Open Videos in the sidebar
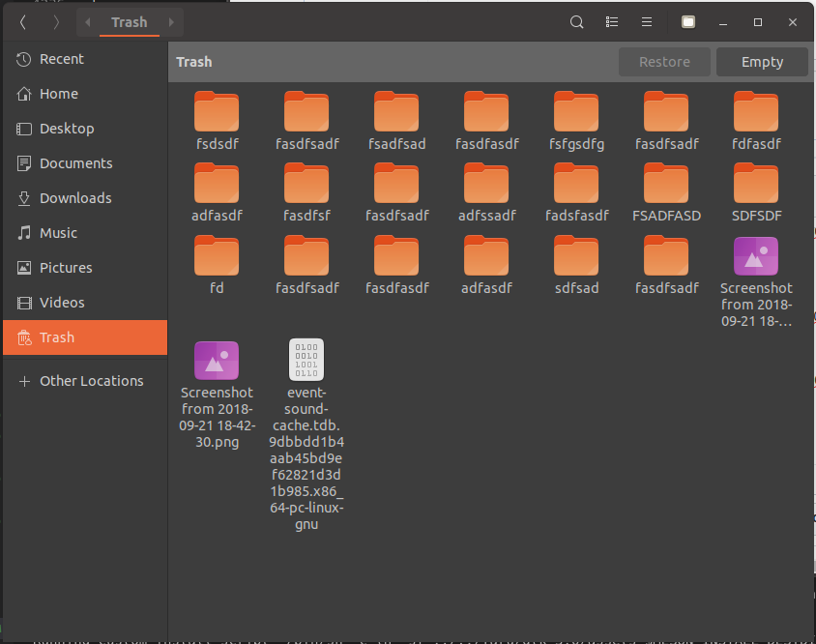The width and height of the screenshot is (816, 644). point(85,303)
